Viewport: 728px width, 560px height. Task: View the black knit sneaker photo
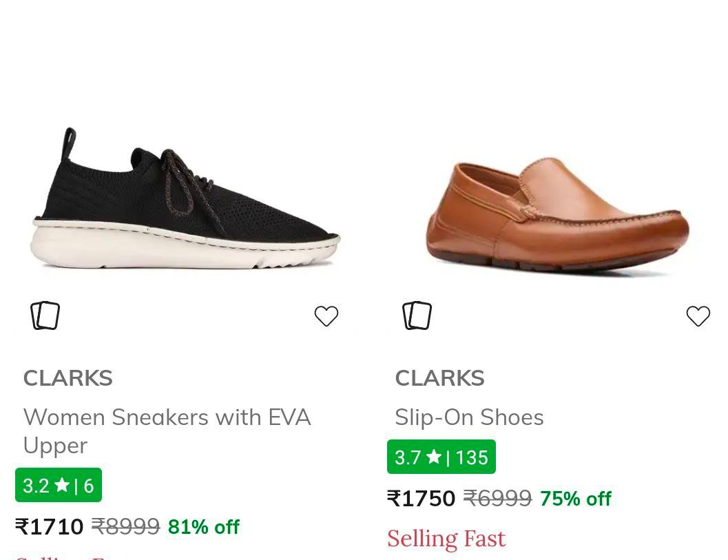tap(185, 200)
